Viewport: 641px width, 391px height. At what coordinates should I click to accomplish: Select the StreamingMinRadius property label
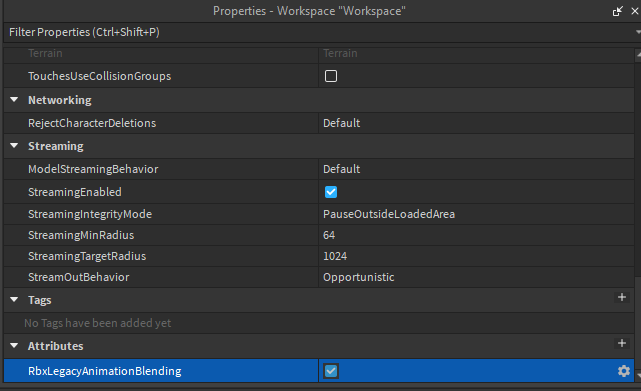point(81,235)
